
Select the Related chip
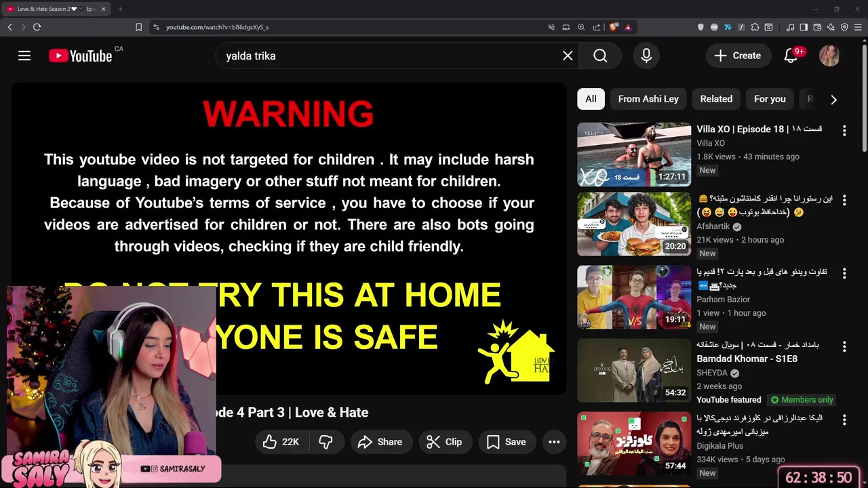716,99
